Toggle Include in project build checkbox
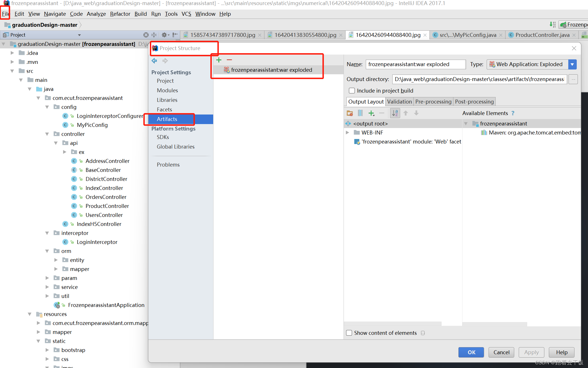The image size is (588, 368). (x=352, y=90)
